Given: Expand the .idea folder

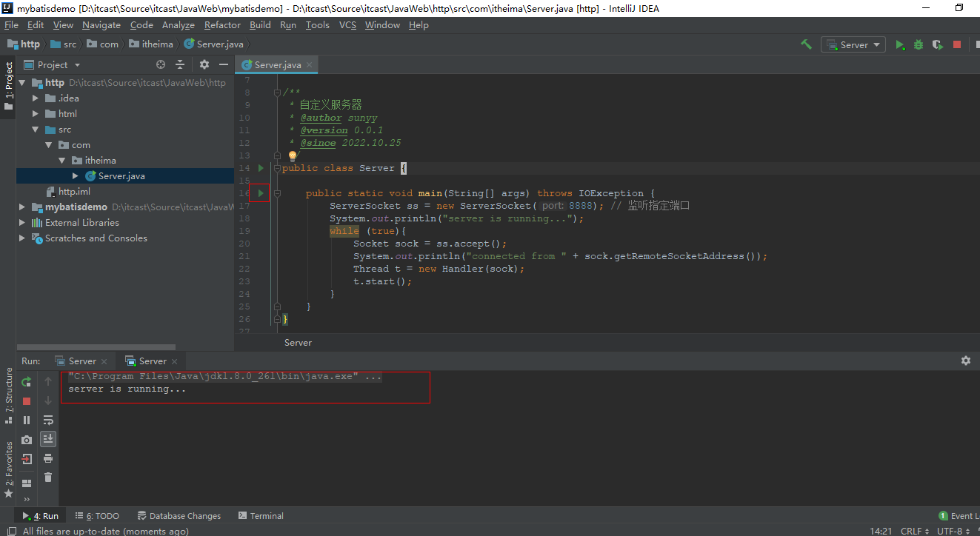Looking at the screenshot, I should [36, 98].
